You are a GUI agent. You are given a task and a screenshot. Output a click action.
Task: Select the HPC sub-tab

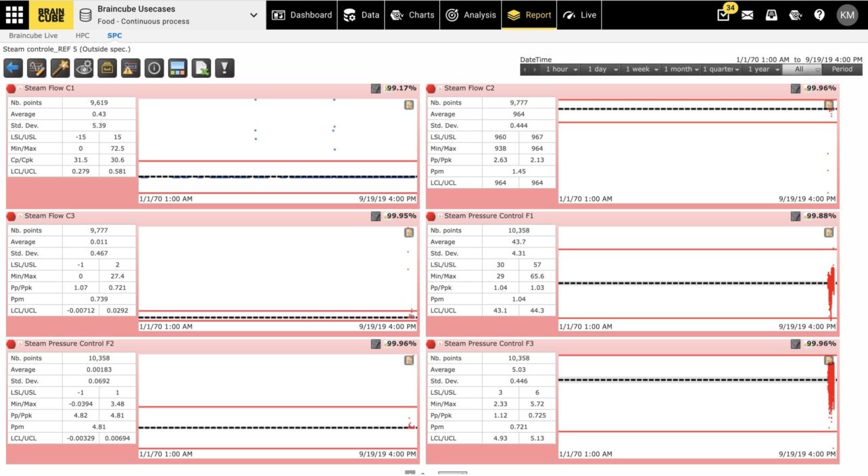coord(82,35)
